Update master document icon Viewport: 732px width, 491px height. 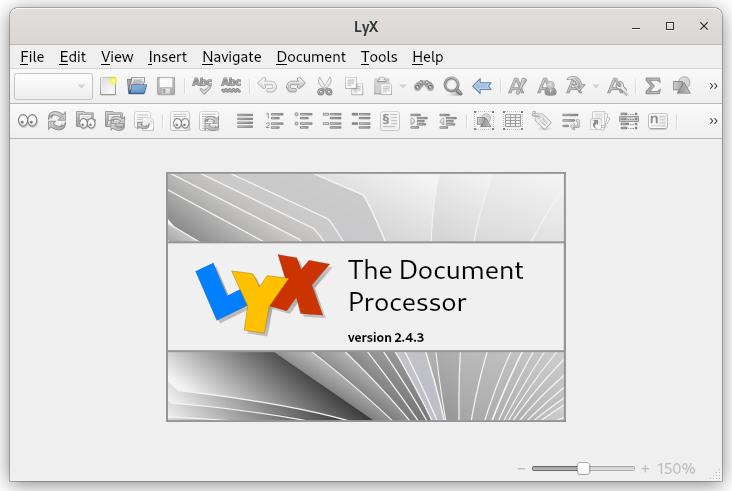pyautogui.click(x=115, y=121)
